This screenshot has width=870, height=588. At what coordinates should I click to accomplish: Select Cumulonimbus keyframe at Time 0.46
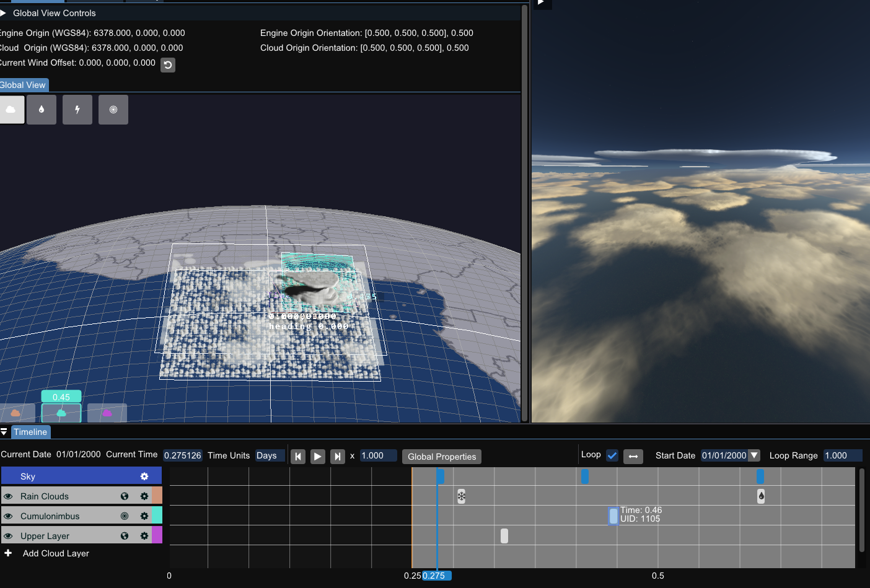613,516
